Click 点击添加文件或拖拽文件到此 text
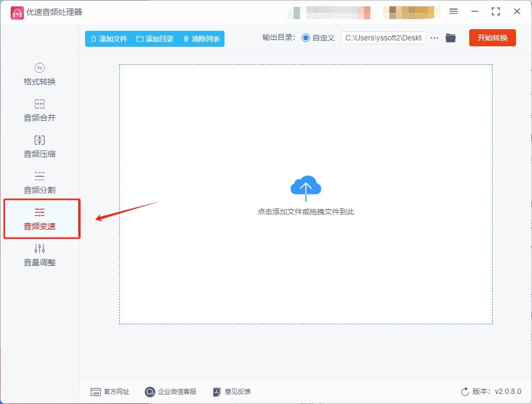532x404 pixels. (x=306, y=212)
